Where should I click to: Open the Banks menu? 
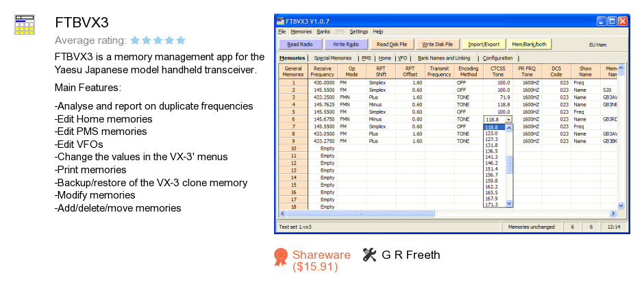(323, 31)
